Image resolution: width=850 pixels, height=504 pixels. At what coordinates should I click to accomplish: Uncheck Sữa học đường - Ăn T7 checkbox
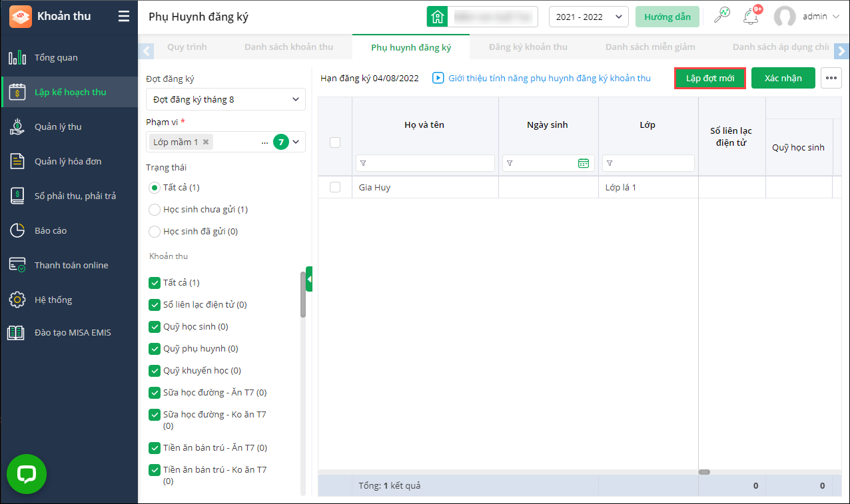pyautogui.click(x=155, y=393)
